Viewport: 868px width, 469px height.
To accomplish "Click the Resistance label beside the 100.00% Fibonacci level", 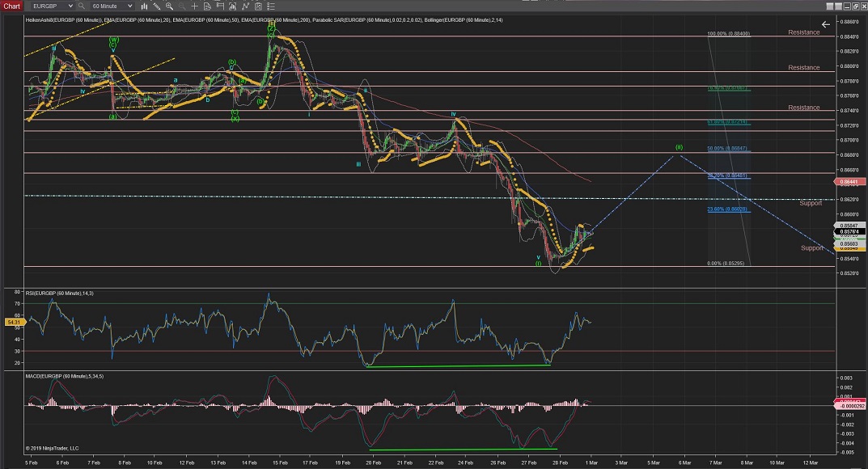I will click(x=804, y=32).
